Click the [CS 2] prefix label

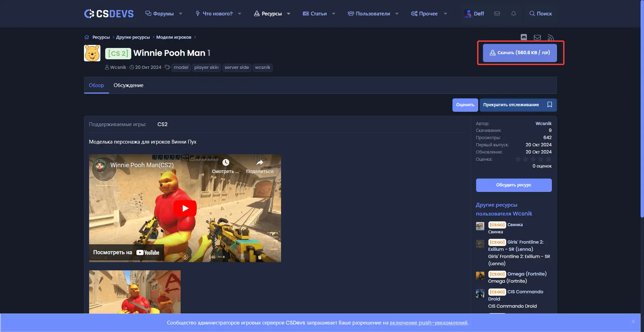click(x=118, y=53)
